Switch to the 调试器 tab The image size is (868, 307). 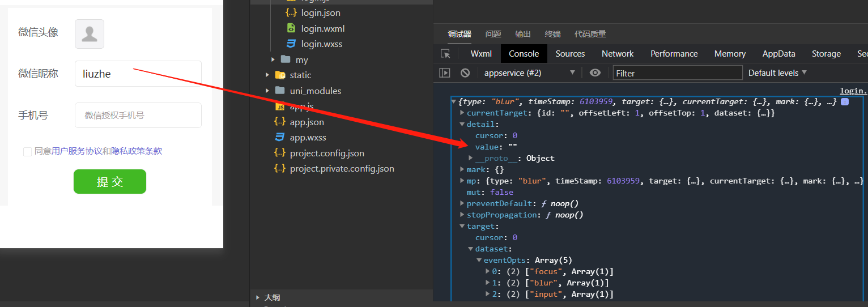[459, 34]
